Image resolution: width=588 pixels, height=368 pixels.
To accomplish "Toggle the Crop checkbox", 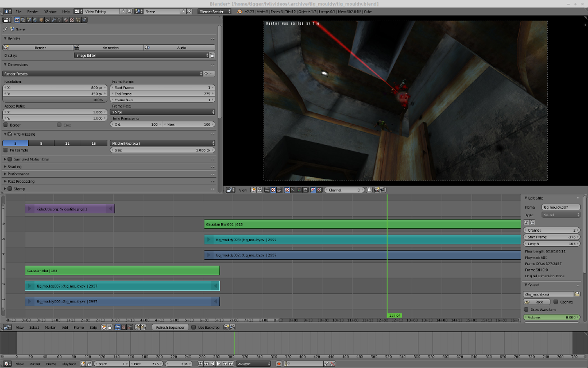I will (59, 125).
